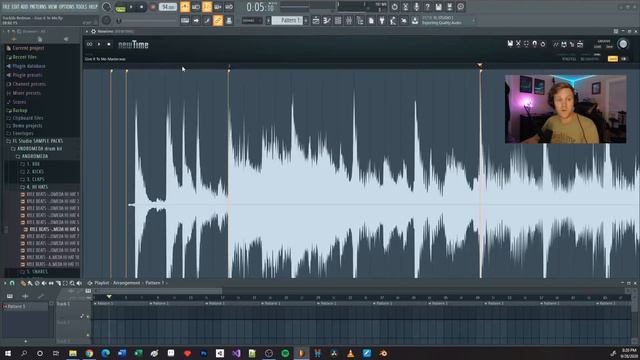Adjust the master pitch slider
640x360 pixels.
click(147, 20)
